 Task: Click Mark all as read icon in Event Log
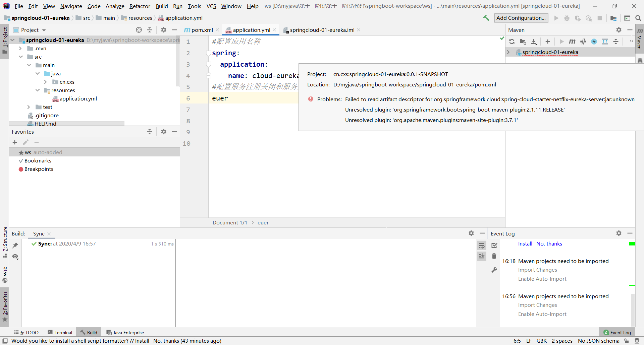pos(494,246)
